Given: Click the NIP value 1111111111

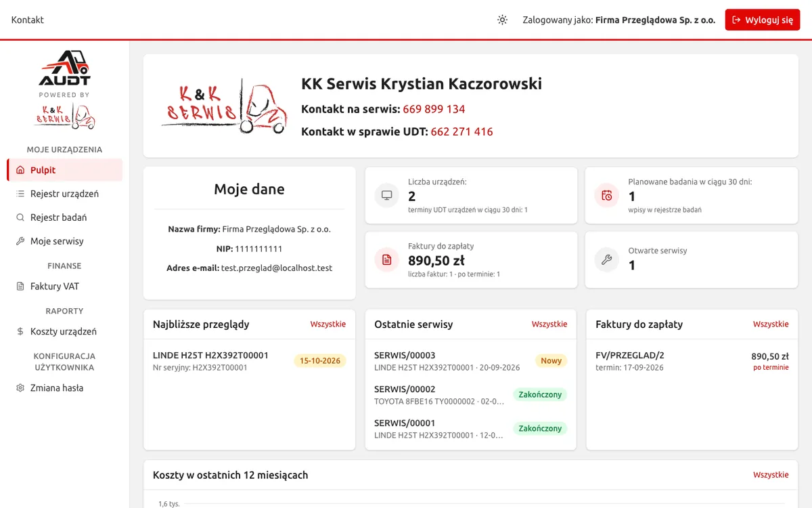Looking at the screenshot, I should [258, 249].
